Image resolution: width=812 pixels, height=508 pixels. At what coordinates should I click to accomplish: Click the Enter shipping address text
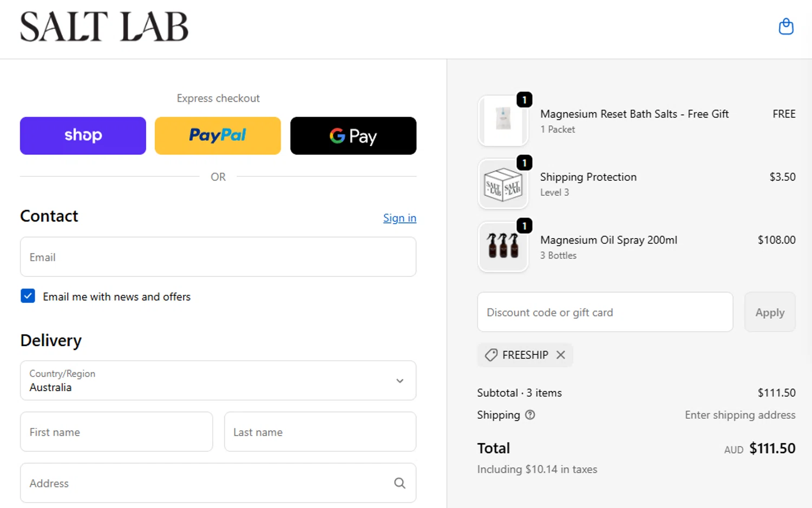point(740,415)
